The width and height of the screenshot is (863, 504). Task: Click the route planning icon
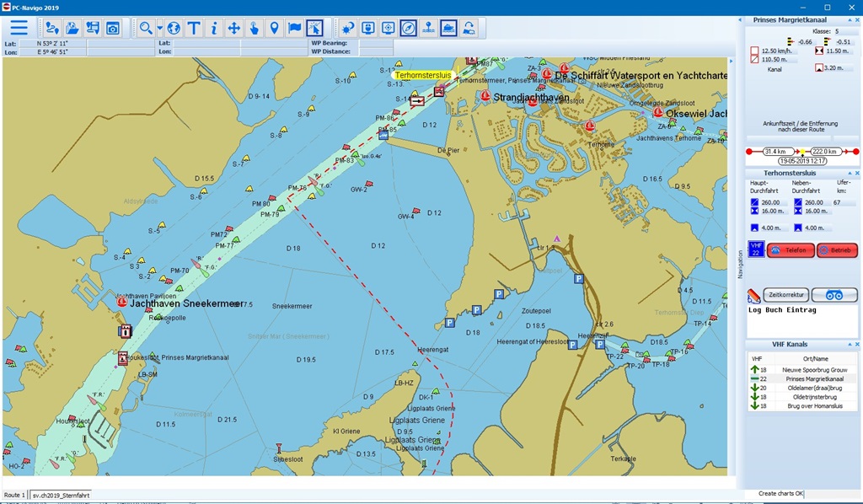click(52, 28)
